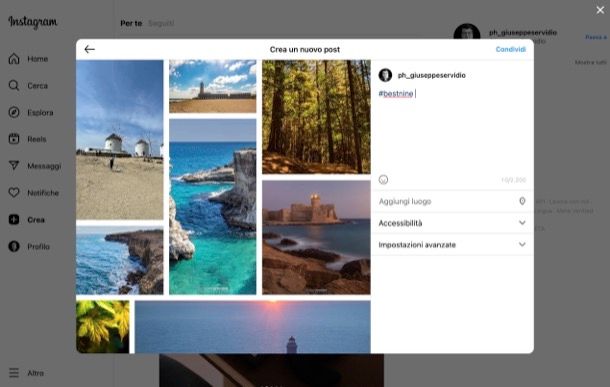Select the Profilo menu label
The height and width of the screenshot is (387, 610).
(38, 247)
